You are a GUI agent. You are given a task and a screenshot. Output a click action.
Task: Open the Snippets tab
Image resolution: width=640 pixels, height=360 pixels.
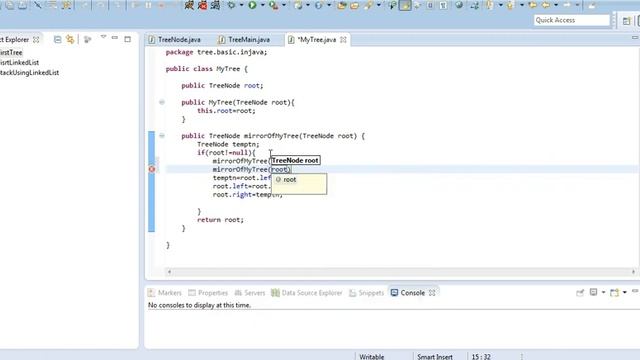pos(367,293)
